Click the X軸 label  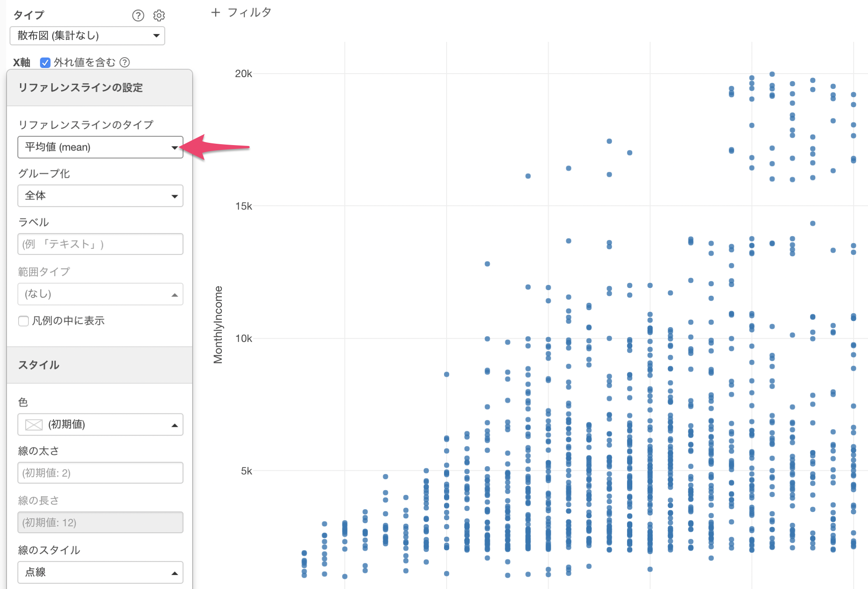(21, 63)
